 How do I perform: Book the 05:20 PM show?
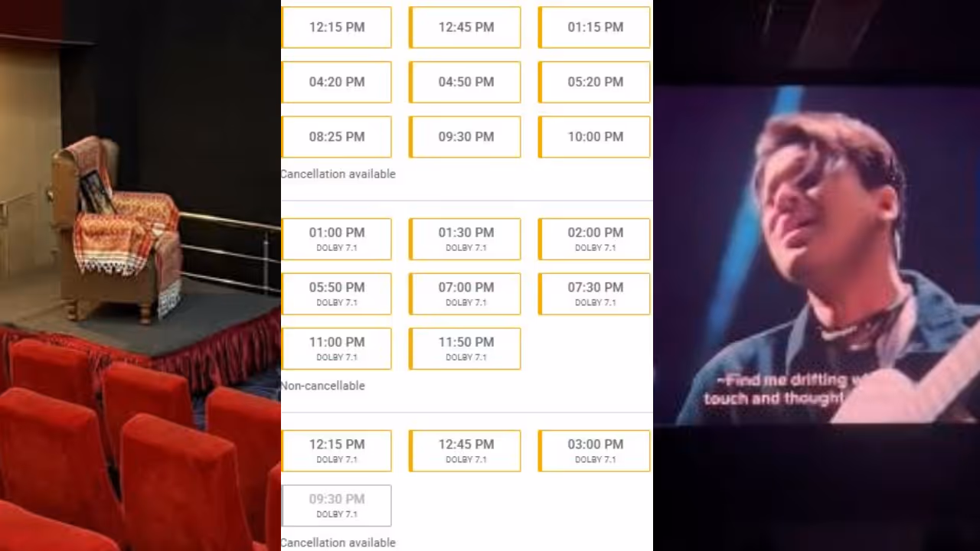click(595, 82)
